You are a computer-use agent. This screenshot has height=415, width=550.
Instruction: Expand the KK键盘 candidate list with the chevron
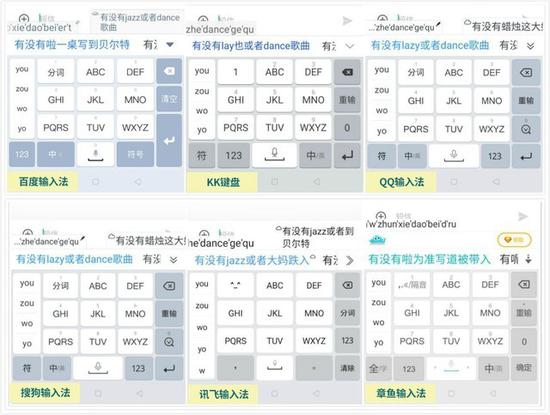click(350, 46)
